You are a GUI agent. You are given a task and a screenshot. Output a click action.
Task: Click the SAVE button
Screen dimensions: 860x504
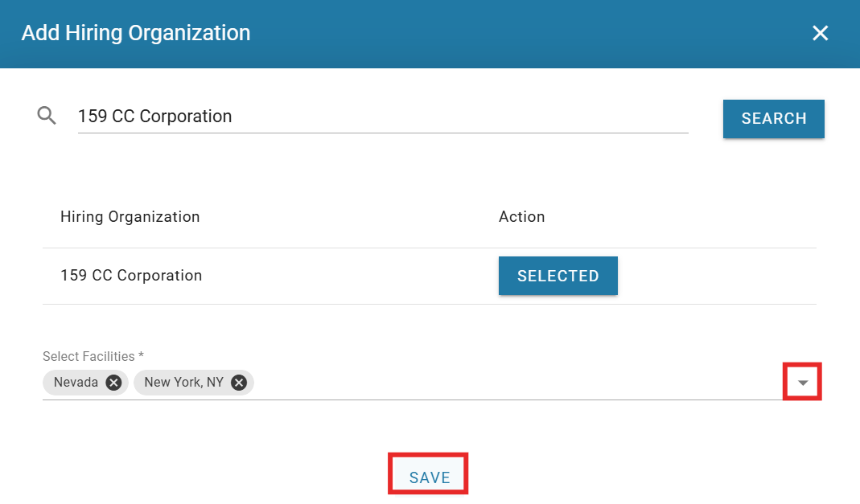click(429, 477)
